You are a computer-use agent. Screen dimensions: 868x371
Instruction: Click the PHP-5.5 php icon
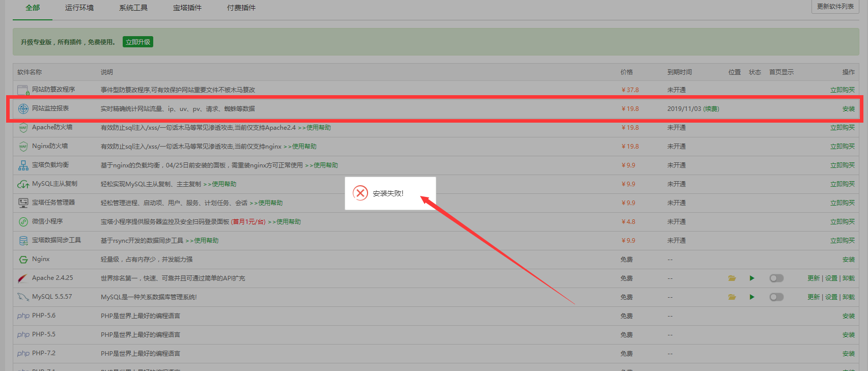[23, 335]
